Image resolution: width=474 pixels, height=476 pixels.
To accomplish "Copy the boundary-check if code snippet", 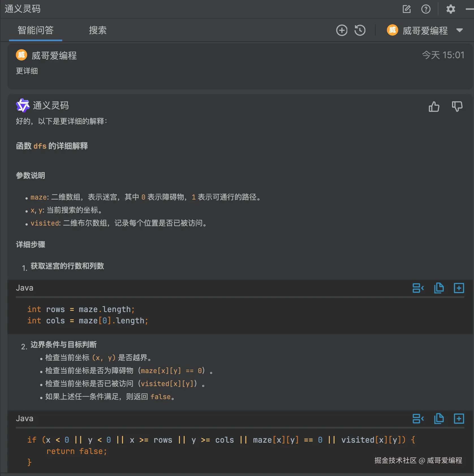I will tap(439, 419).
